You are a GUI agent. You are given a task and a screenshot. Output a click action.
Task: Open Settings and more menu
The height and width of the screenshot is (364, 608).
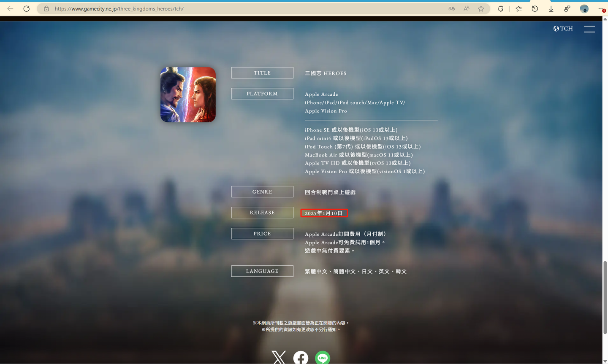coord(601,8)
